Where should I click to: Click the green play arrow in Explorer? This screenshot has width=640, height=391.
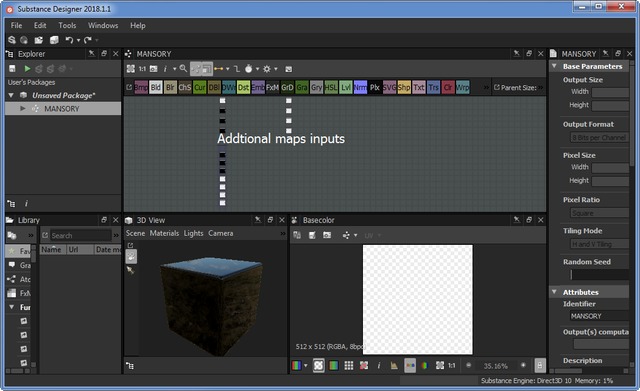click(x=27, y=69)
